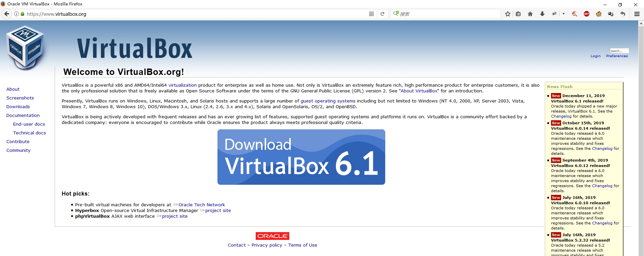Open the Preferences link near the site search
This screenshot has height=256, width=644.
coord(617,56)
